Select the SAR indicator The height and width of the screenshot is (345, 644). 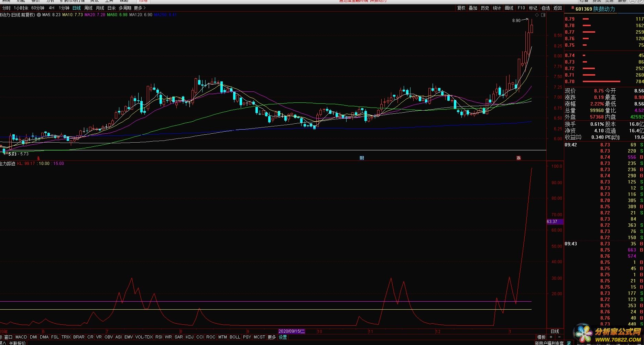click(x=179, y=337)
